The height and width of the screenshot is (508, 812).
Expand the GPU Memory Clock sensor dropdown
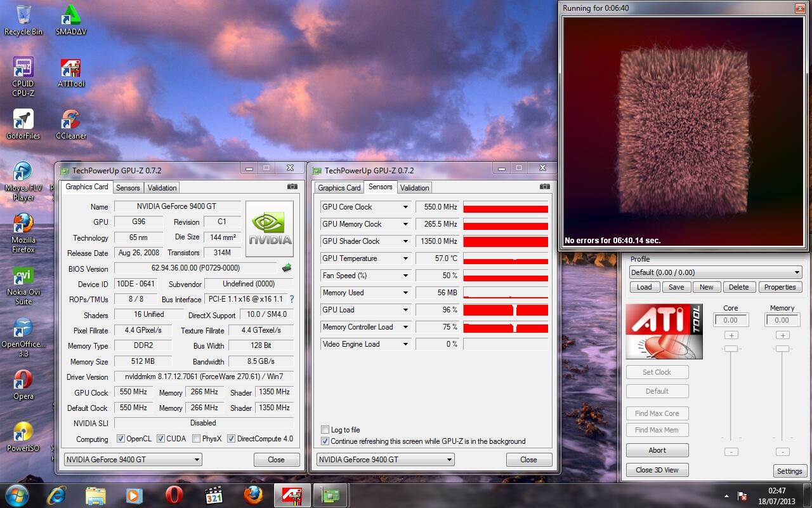[405, 224]
